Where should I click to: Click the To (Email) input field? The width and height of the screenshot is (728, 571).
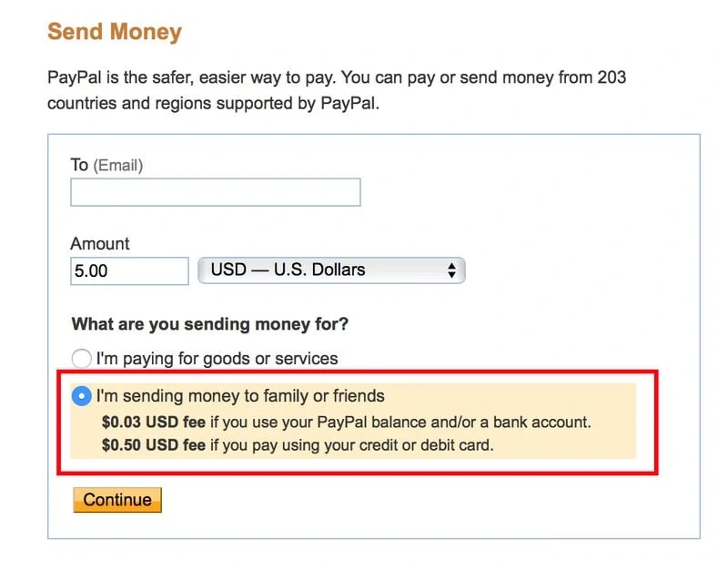[216, 192]
